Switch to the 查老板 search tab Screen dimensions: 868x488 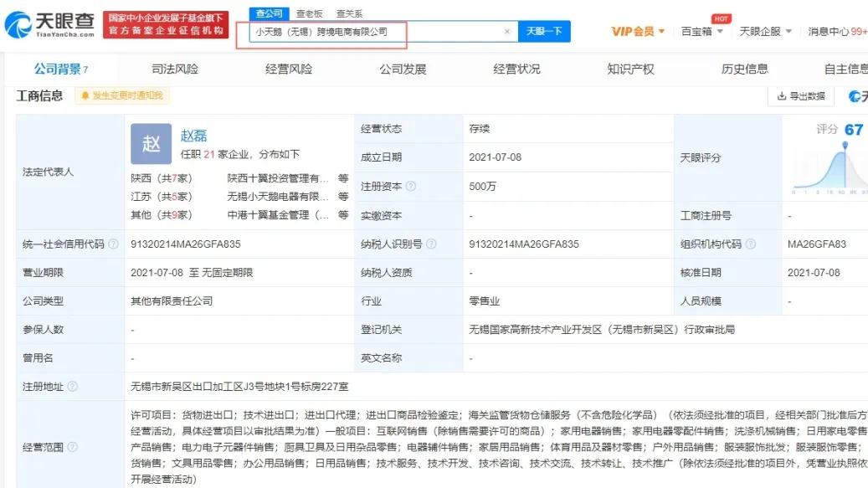310,13
